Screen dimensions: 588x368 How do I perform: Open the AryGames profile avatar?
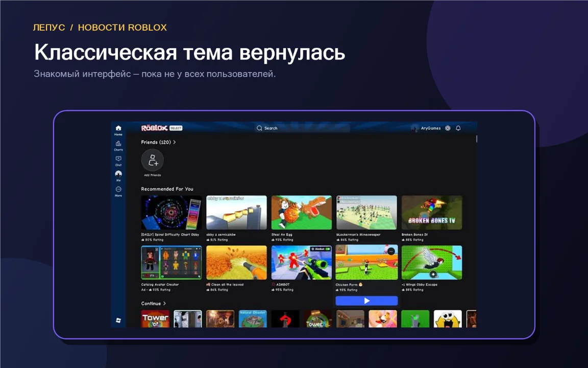click(414, 128)
